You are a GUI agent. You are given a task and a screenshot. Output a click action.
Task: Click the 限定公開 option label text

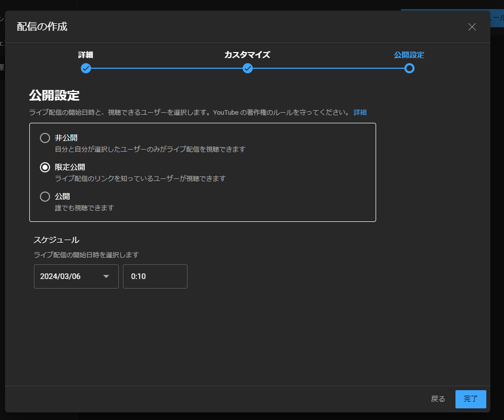coord(70,167)
